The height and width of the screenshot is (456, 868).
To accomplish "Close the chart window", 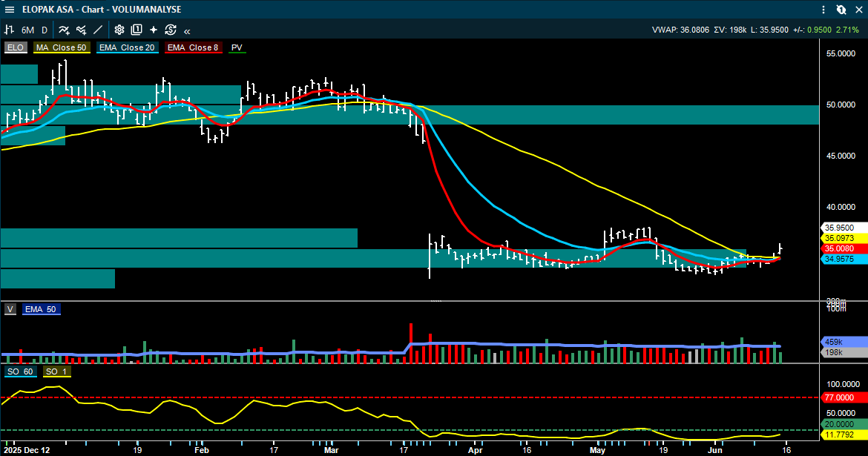I will coord(859,10).
